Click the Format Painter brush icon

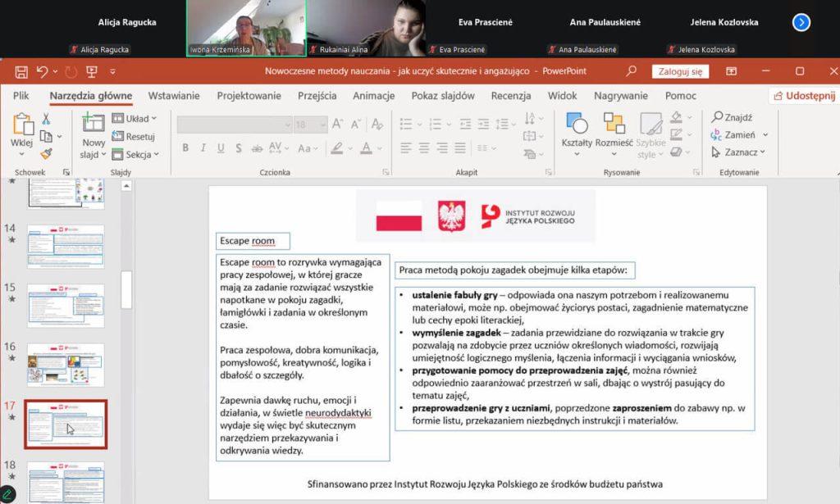click(47, 153)
